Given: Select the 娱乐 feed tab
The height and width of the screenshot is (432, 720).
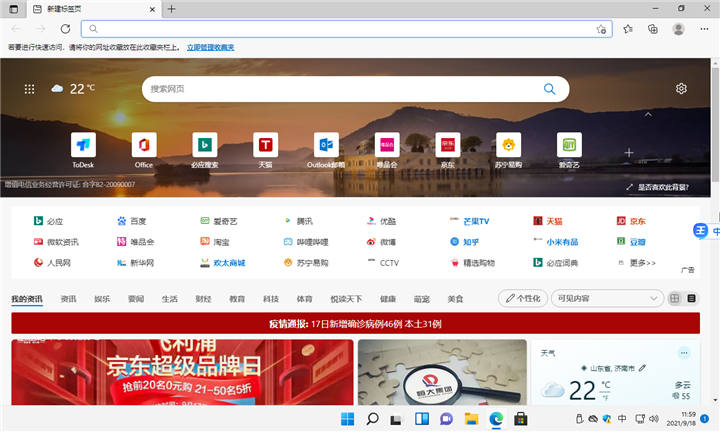Looking at the screenshot, I should [102, 299].
